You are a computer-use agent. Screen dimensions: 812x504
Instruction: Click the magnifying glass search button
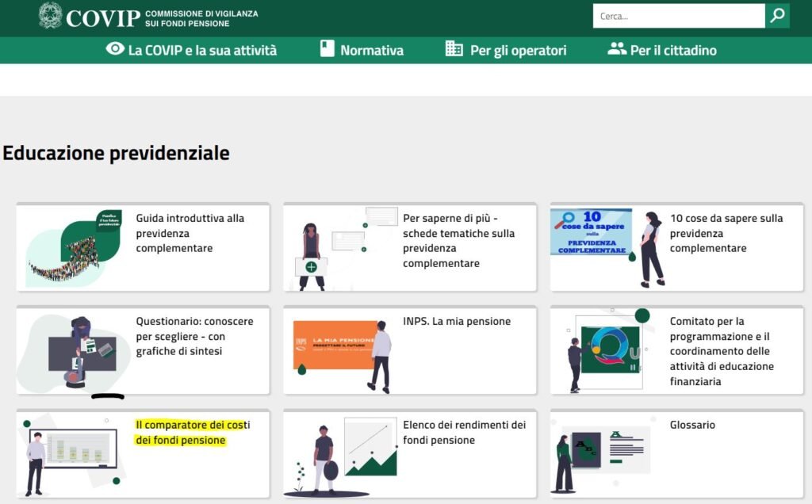777,16
